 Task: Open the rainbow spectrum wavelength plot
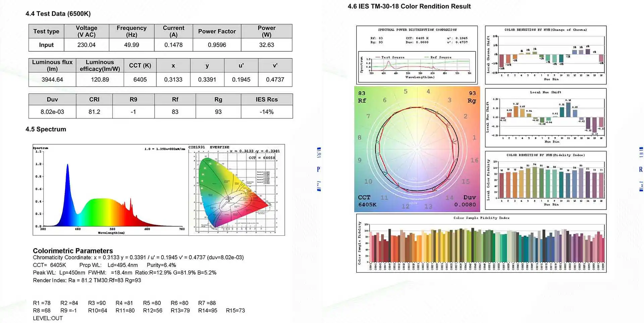[x=110, y=190]
